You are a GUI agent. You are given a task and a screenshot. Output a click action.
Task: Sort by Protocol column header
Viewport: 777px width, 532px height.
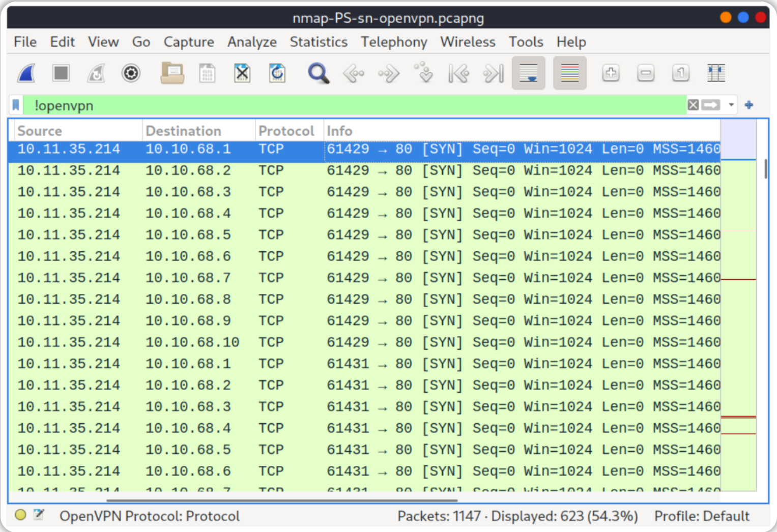tap(289, 131)
